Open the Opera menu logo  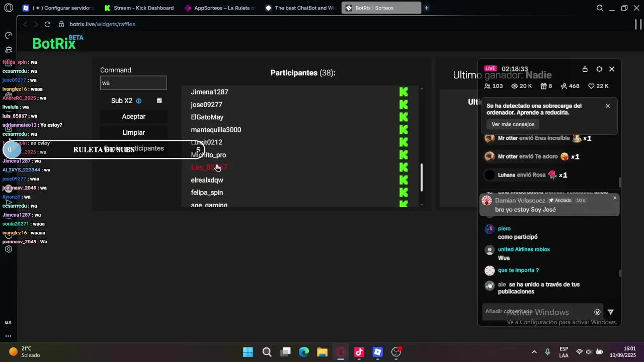9,8
